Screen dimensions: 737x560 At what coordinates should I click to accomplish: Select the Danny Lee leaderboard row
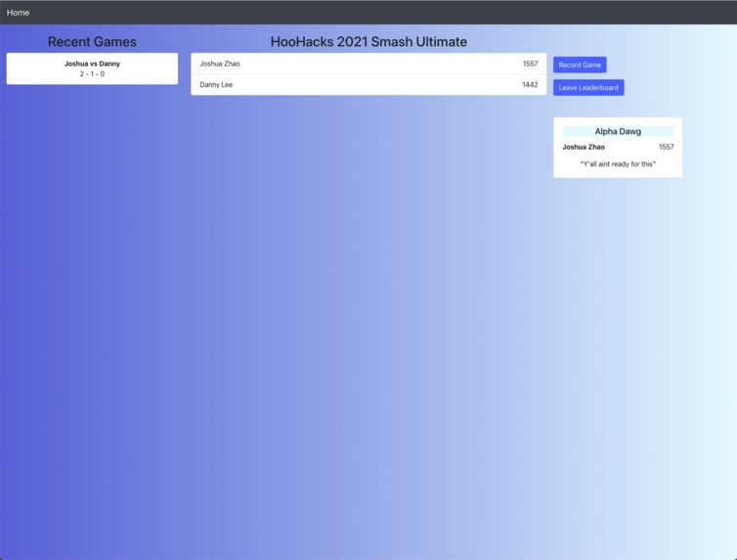tap(368, 85)
